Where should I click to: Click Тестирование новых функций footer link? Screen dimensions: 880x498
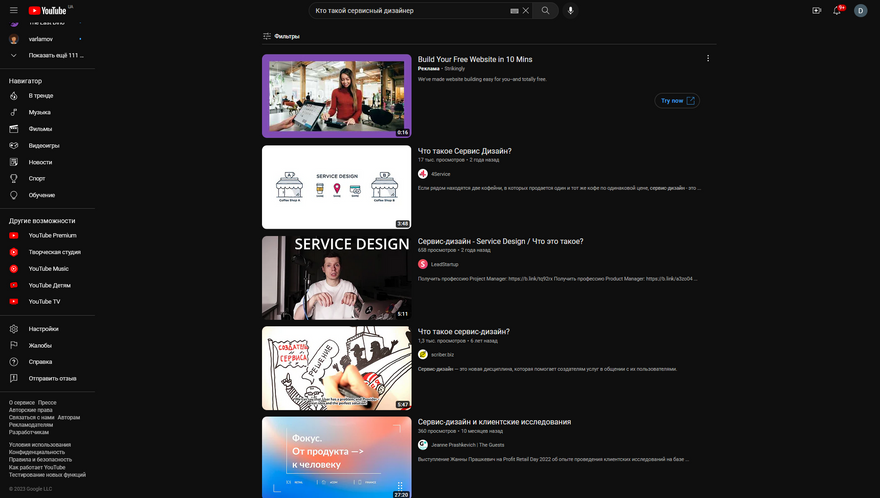pyautogui.click(x=47, y=474)
